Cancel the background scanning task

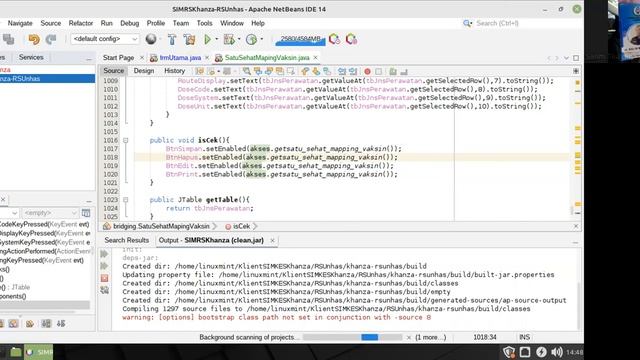tap(409, 338)
